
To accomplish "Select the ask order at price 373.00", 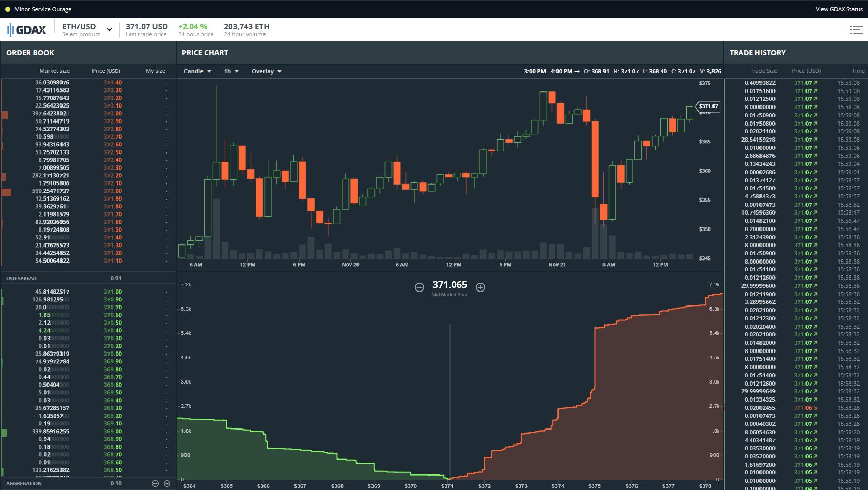I will click(x=88, y=113).
